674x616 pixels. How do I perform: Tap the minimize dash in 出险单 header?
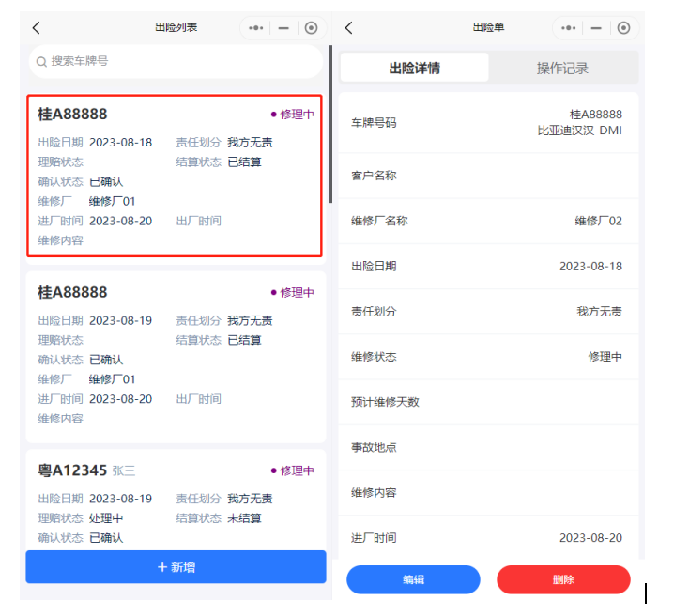[x=596, y=28]
